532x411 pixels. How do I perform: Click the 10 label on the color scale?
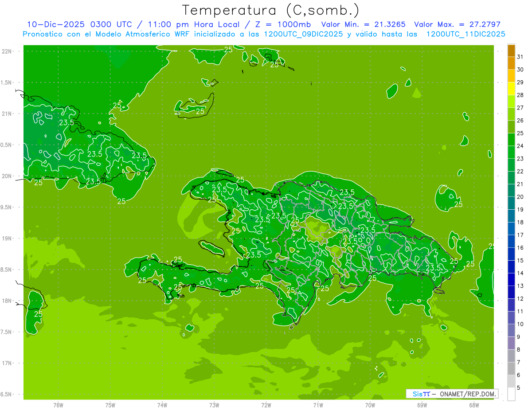[520, 324]
